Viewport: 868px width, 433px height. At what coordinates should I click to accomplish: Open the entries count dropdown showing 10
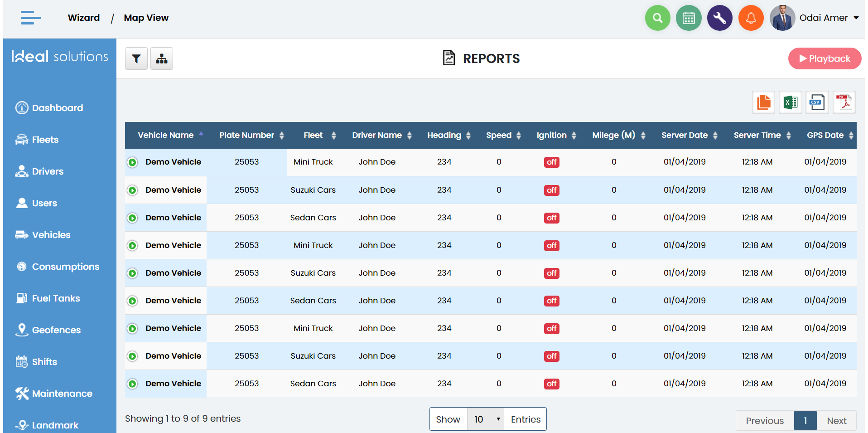click(486, 419)
